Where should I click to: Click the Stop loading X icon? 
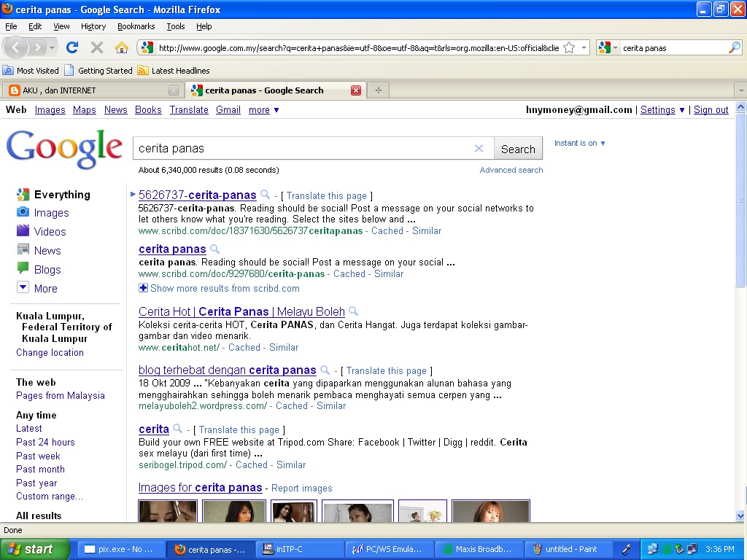click(x=97, y=47)
